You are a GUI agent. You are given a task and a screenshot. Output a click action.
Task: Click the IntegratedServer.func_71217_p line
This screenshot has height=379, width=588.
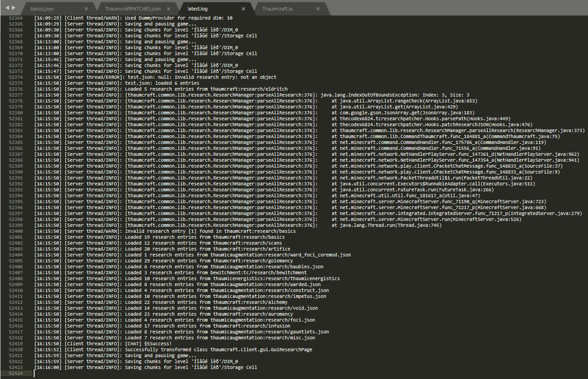coord(308,213)
